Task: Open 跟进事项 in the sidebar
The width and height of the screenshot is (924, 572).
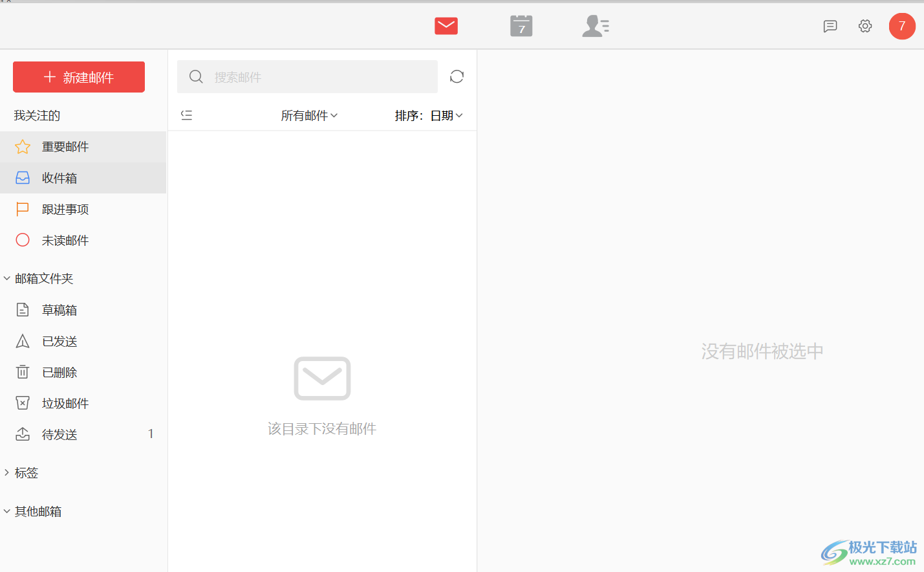Action: coord(83,209)
